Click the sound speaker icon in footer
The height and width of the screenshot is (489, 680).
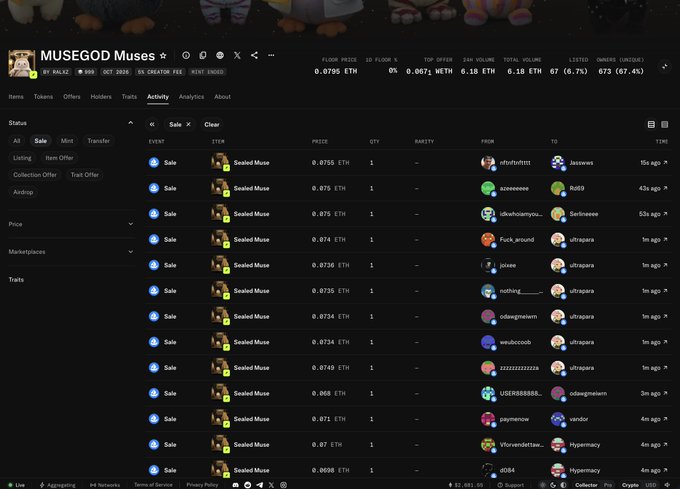point(667,485)
